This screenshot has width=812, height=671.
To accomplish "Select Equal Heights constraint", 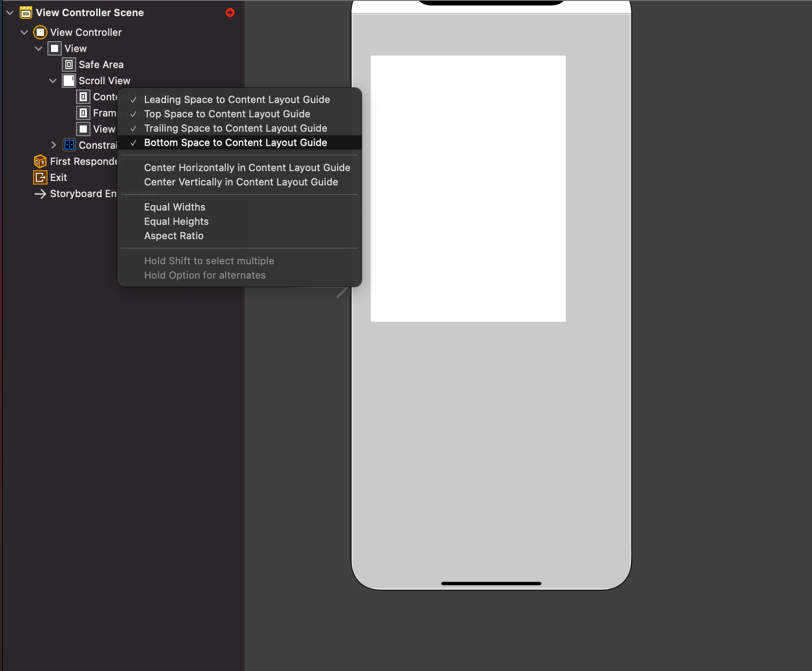I will (x=239, y=221).
